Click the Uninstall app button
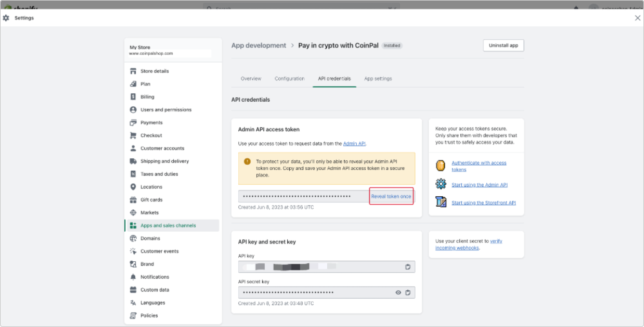This screenshot has height=327, width=644. click(503, 46)
